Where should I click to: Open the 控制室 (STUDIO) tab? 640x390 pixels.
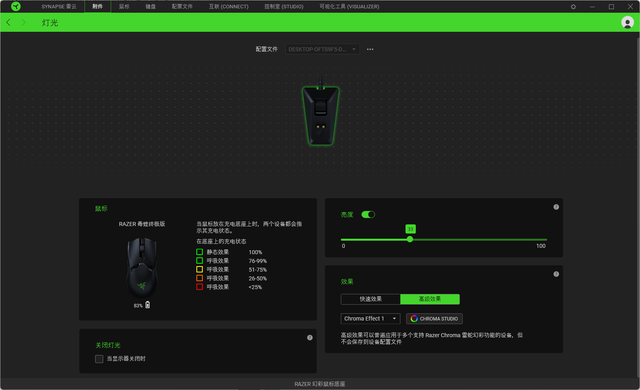pos(284,7)
